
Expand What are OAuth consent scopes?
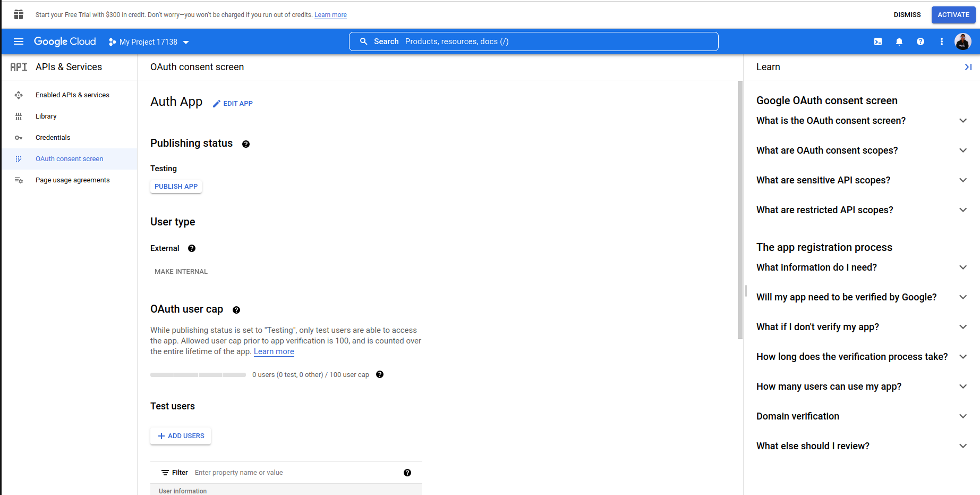(x=862, y=150)
